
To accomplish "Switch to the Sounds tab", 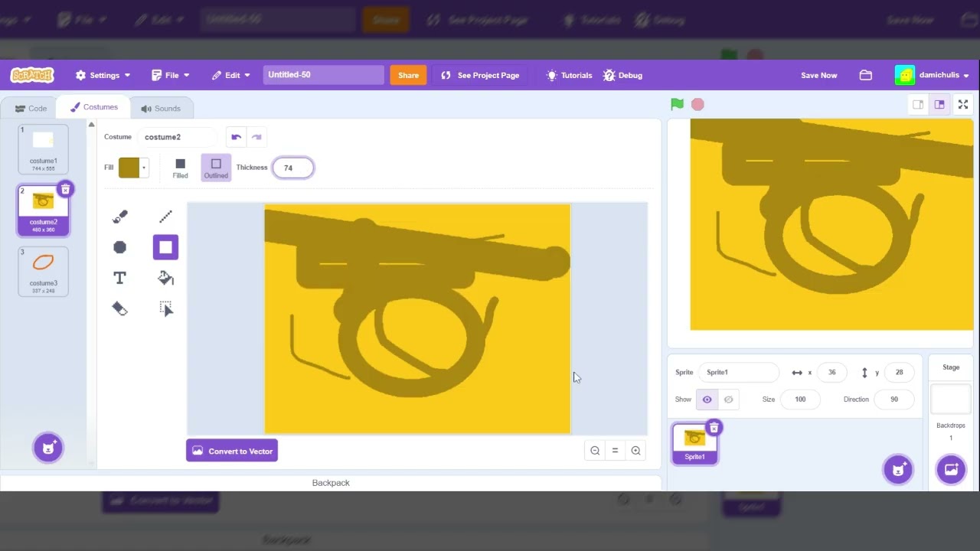I will coord(161,109).
